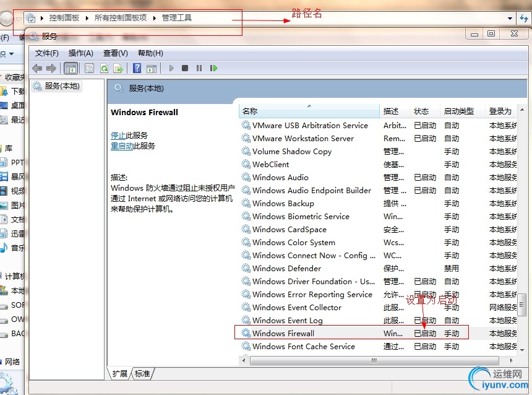The height and width of the screenshot is (395, 532).
Task: Sort by the 登录为 column header
Action: tap(501, 111)
